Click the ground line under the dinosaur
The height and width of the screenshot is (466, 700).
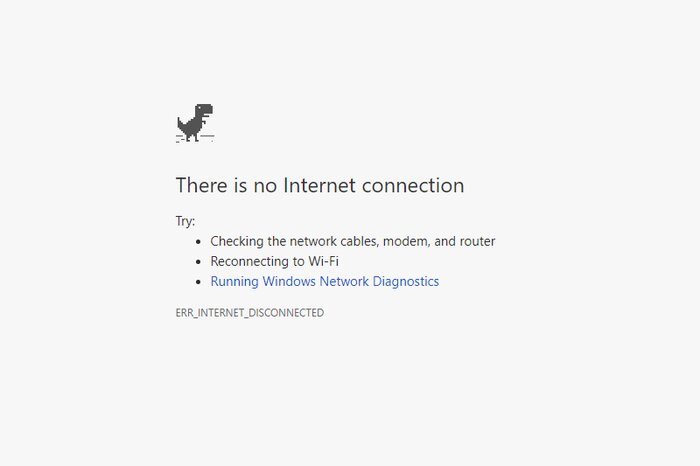(195, 137)
